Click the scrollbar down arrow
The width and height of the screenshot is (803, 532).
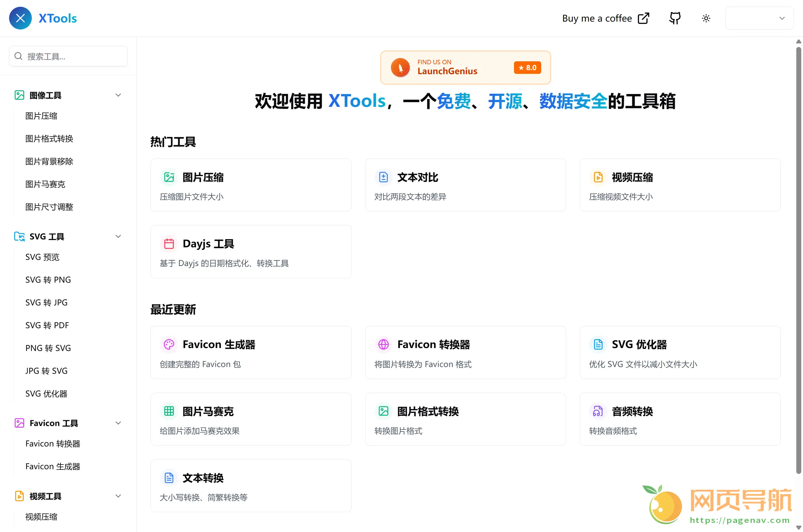coord(799,528)
